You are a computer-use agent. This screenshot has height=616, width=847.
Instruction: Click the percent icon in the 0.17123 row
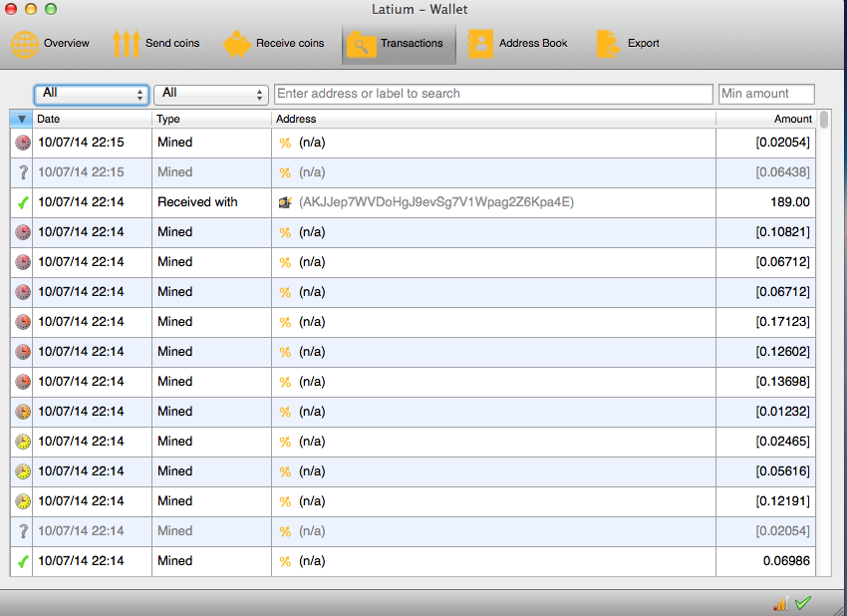point(285,323)
